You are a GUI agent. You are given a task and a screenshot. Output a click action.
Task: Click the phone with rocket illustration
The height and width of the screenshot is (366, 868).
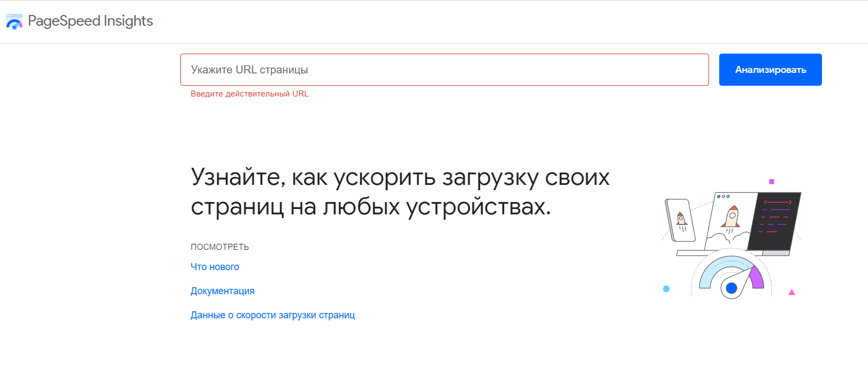[x=680, y=220]
